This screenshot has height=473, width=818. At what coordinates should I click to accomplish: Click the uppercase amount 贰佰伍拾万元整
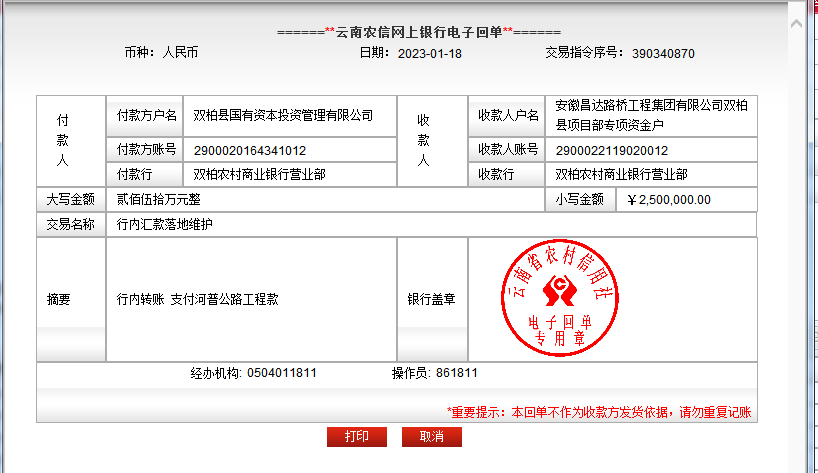click(x=158, y=199)
